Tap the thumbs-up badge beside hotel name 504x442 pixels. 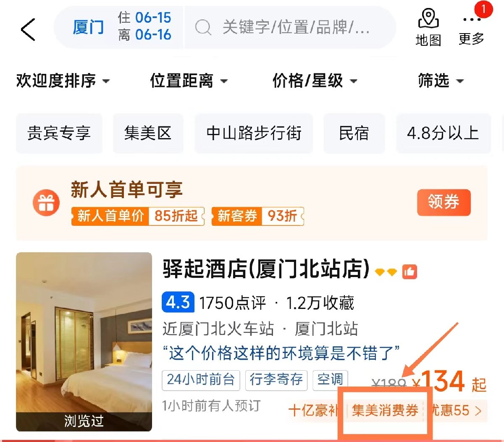point(409,272)
